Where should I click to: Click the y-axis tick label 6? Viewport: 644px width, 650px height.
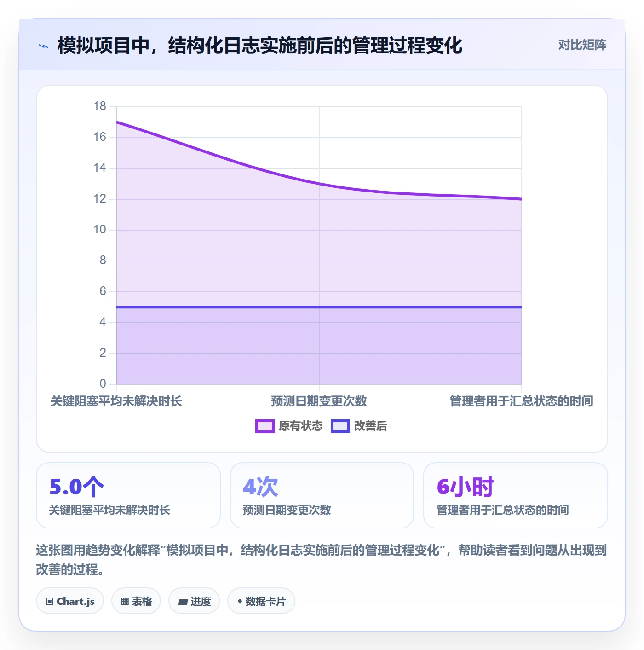tap(103, 291)
